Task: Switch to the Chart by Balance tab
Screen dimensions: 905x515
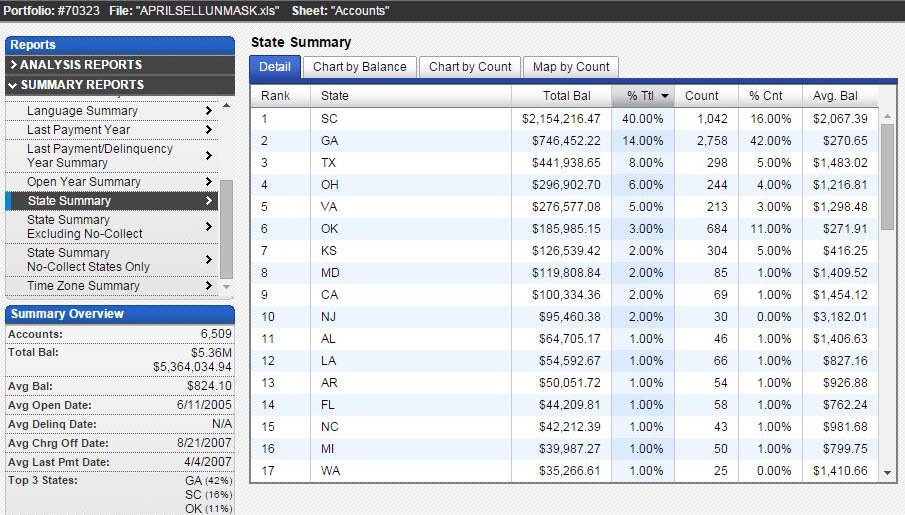Action: pyautogui.click(x=359, y=67)
